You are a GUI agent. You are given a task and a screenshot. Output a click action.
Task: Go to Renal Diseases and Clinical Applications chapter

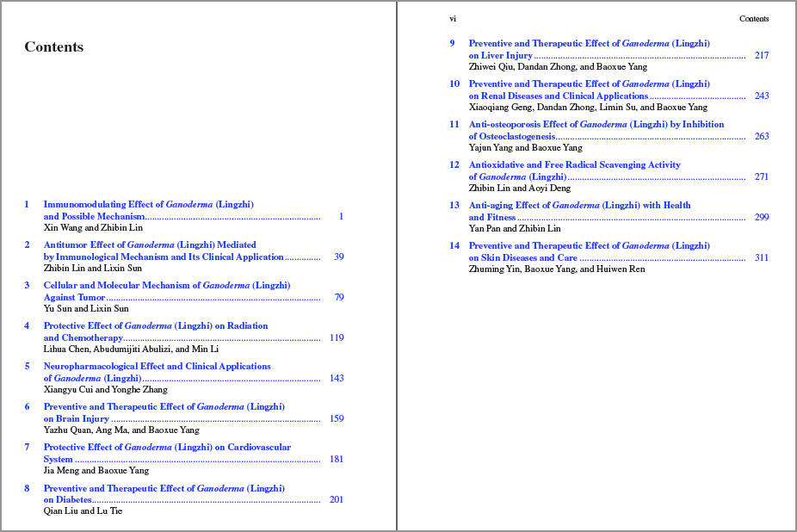[x=589, y=84]
